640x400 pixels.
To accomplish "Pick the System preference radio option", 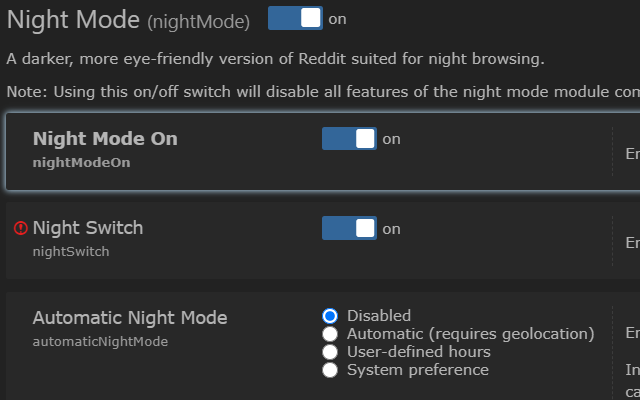I will (x=330, y=370).
